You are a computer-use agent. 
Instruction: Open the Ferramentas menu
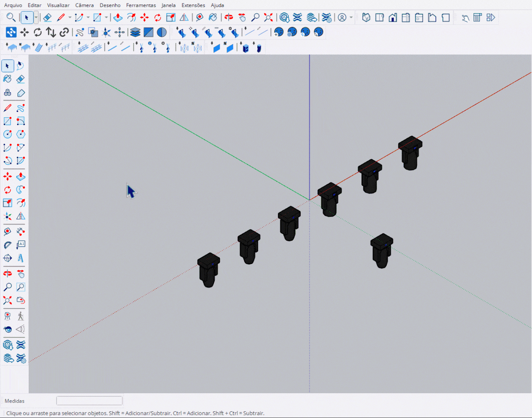[141, 5]
